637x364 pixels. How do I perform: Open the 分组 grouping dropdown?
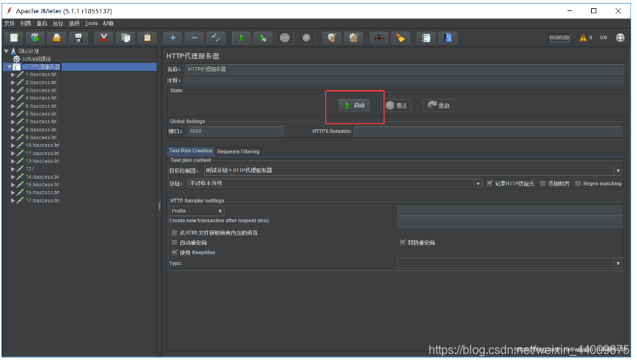[x=477, y=183]
